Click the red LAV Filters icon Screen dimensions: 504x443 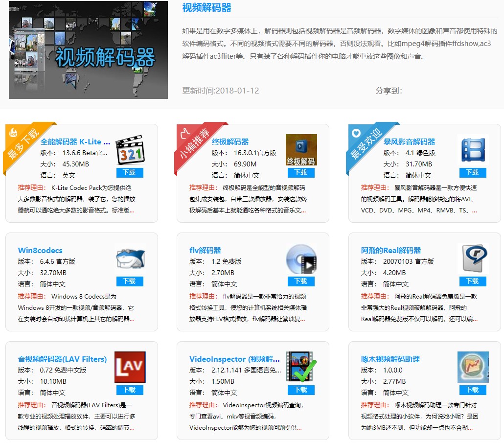pyautogui.click(x=130, y=367)
